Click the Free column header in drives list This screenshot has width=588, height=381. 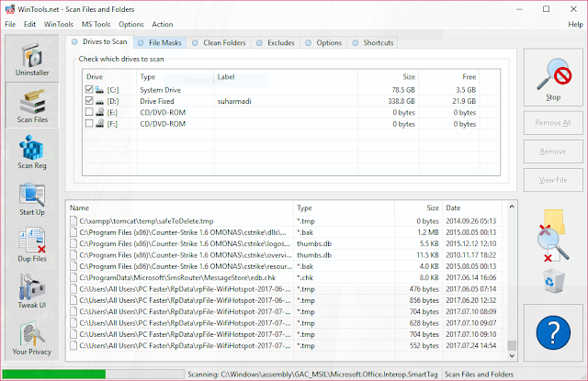tap(449, 77)
